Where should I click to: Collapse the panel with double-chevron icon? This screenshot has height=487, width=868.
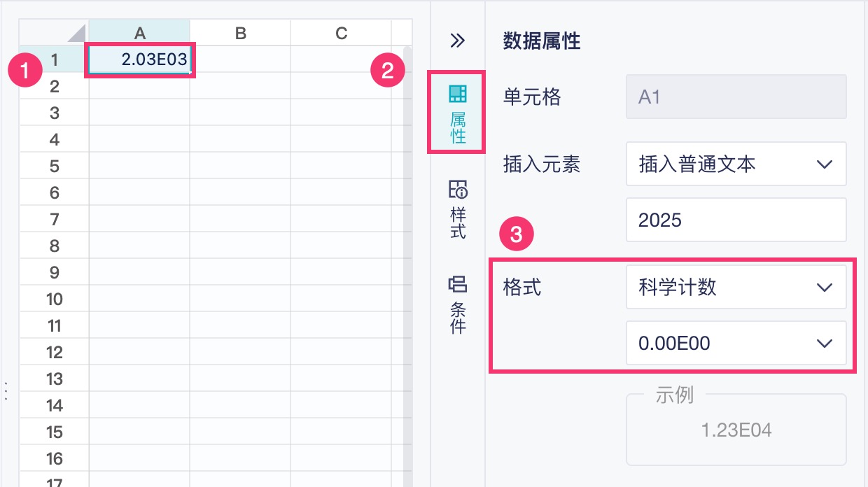point(457,41)
